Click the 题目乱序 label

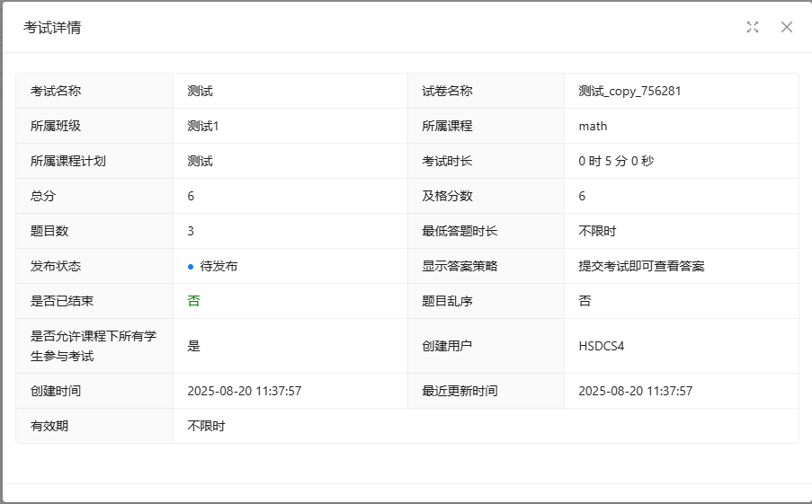coord(447,301)
